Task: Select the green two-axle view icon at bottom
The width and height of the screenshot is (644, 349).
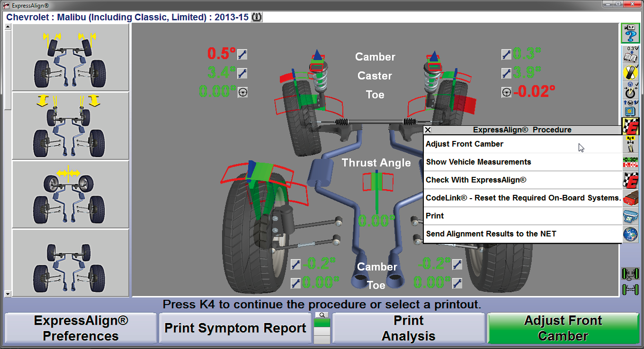Action: coord(630,289)
